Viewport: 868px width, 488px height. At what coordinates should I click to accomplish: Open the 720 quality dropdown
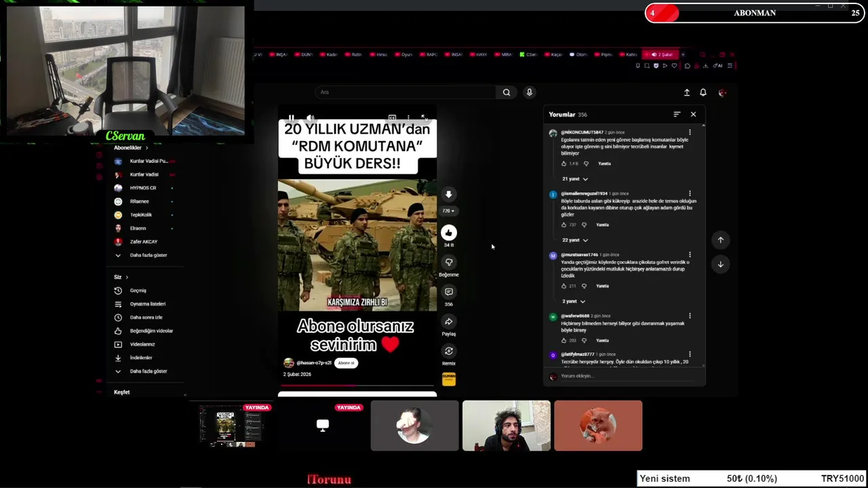coord(448,211)
